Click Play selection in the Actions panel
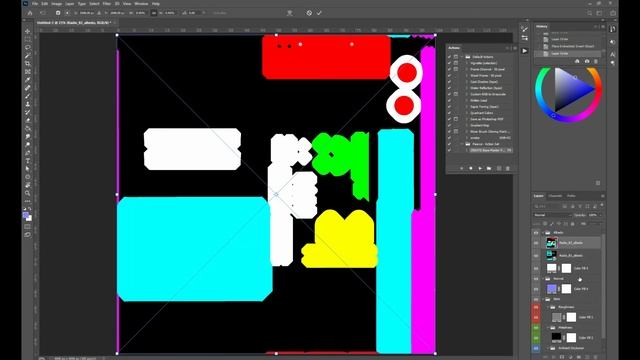 click(x=480, y=168)
